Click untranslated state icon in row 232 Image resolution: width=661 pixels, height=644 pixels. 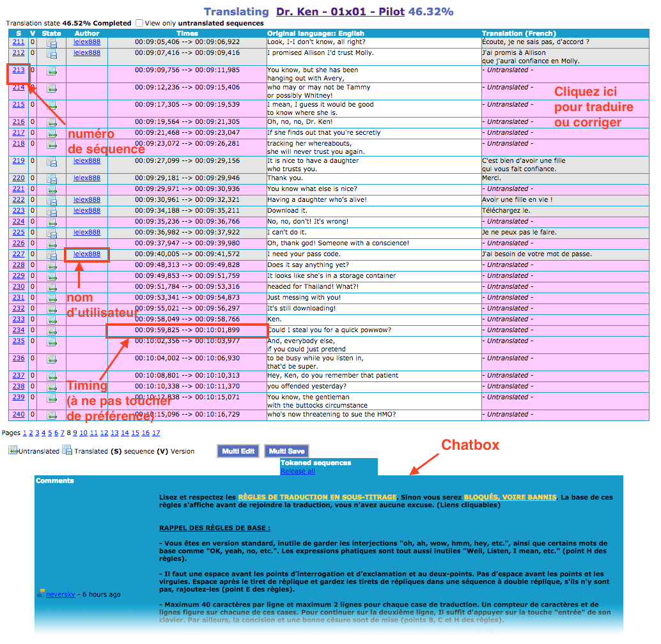point(51,309)
